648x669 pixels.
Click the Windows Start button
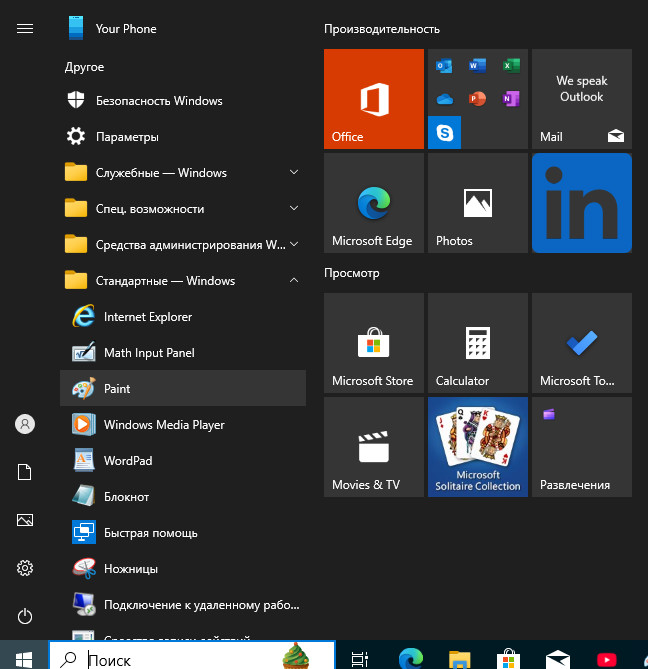tap(24, 657)
